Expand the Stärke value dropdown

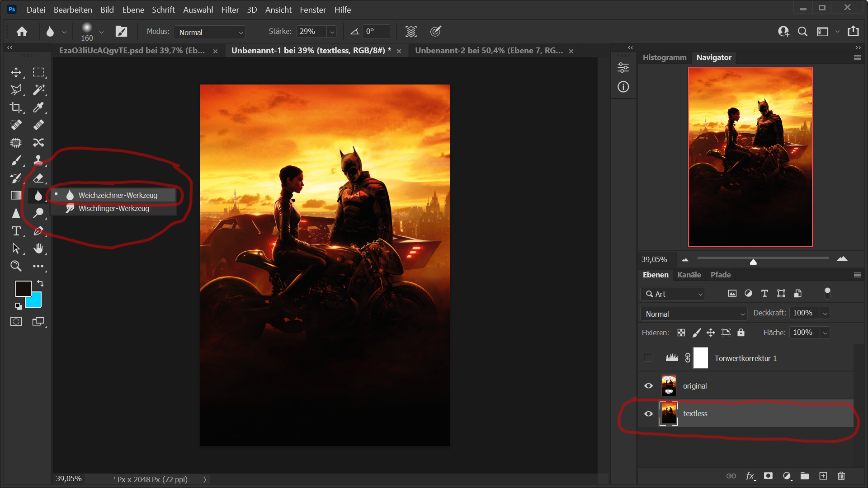(332, 32)
